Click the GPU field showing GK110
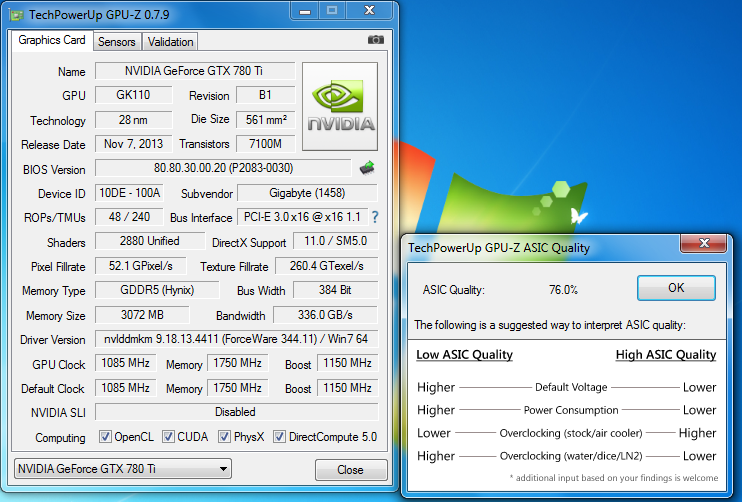 click(x=133, y=95)
